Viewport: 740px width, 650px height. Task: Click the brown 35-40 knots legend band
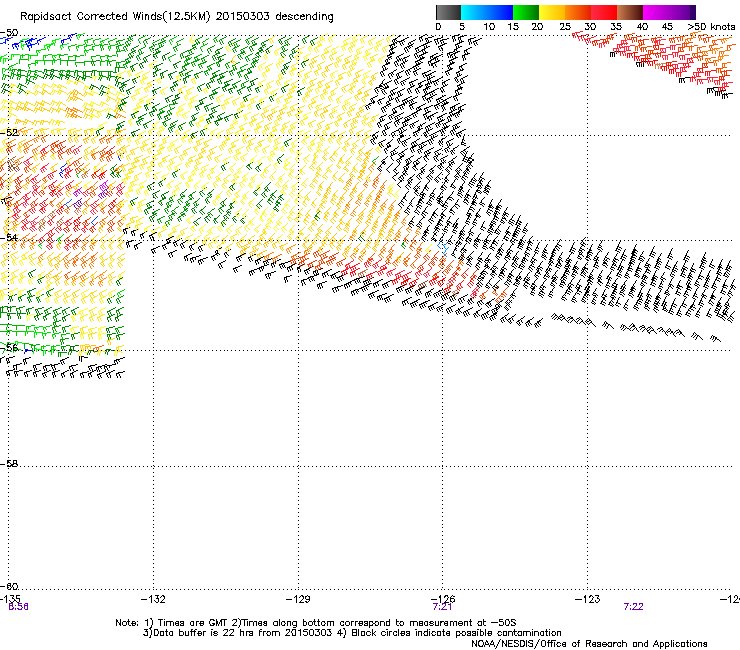(x=630, y=12)
